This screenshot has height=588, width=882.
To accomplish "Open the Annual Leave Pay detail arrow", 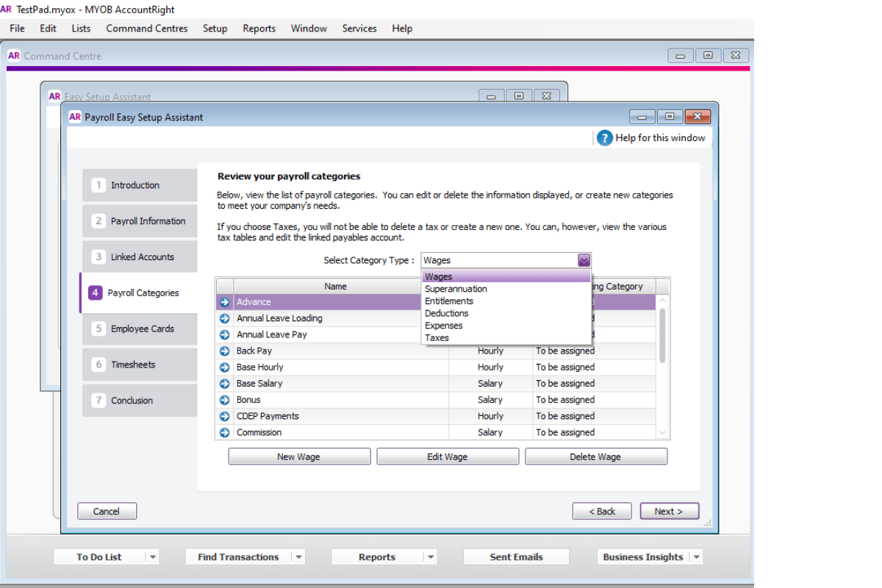I will (x=224, y=334).
